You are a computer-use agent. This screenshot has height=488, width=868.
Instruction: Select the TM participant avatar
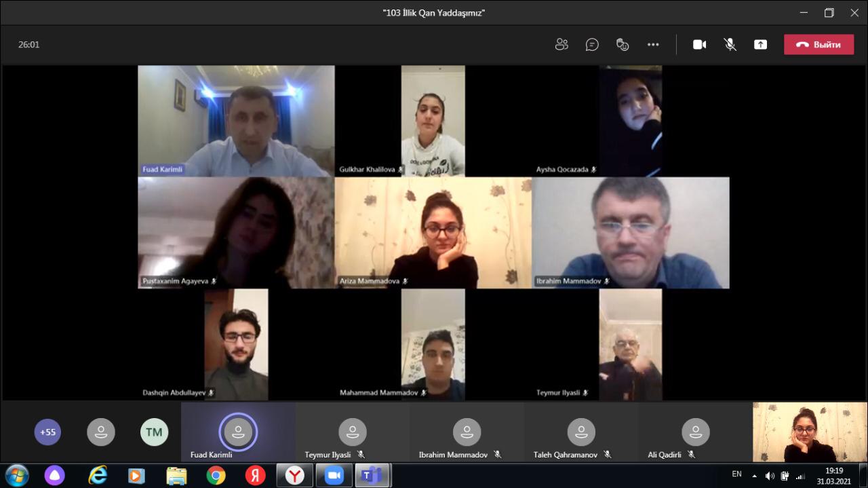coord(154,432)
